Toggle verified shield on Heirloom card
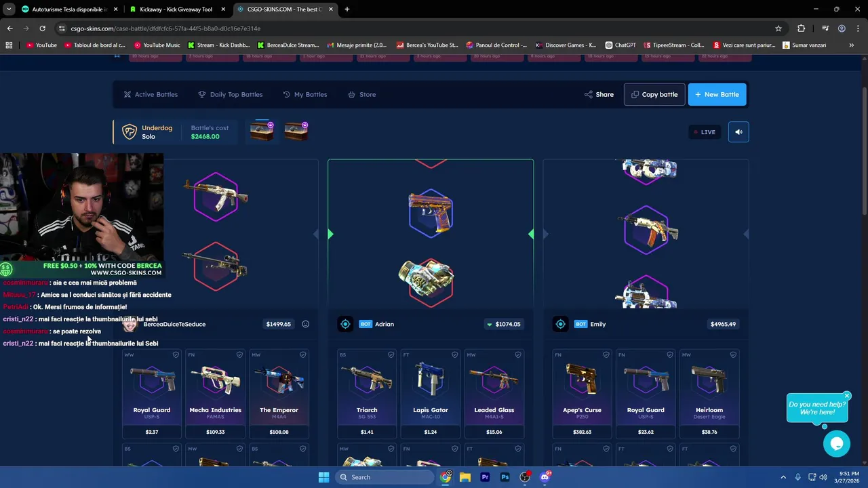The height and width of the screenshot is (488, 868). click(733, 354)
